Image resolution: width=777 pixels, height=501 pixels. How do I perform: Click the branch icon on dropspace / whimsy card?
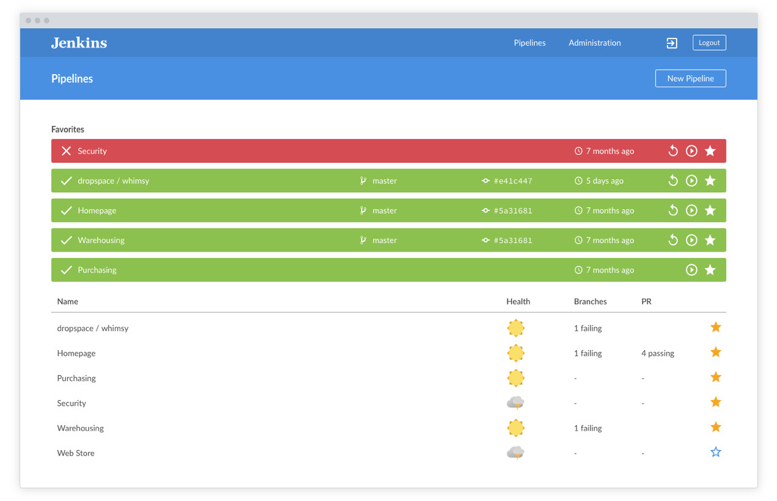[363, 181]
